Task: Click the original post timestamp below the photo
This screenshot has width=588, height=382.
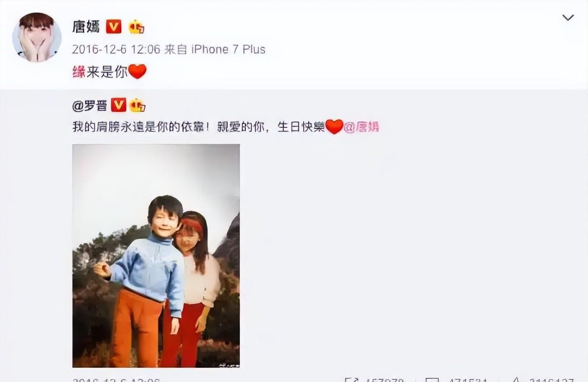Action: [116, 380]
